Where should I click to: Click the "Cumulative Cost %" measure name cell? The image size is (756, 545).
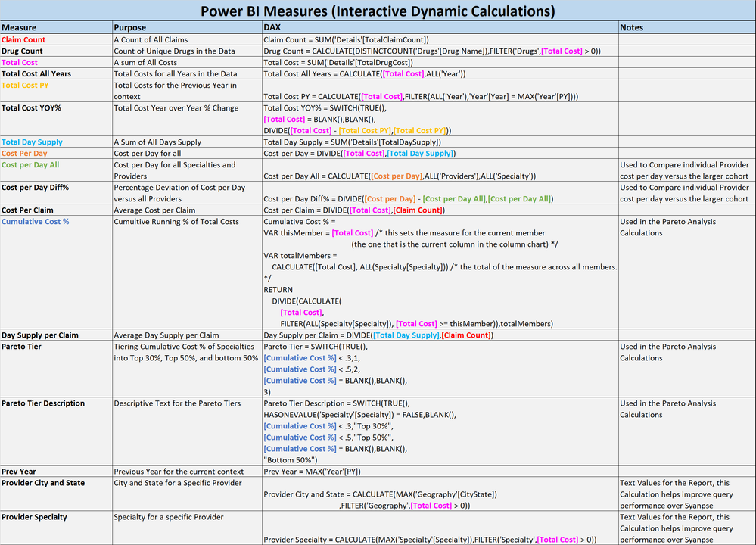coord(57,272)
